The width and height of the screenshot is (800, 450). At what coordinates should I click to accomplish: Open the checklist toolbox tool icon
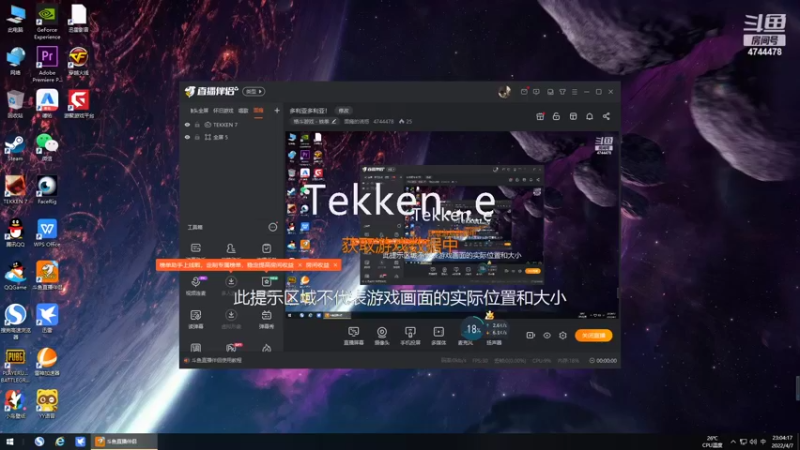tap(266, 248)
